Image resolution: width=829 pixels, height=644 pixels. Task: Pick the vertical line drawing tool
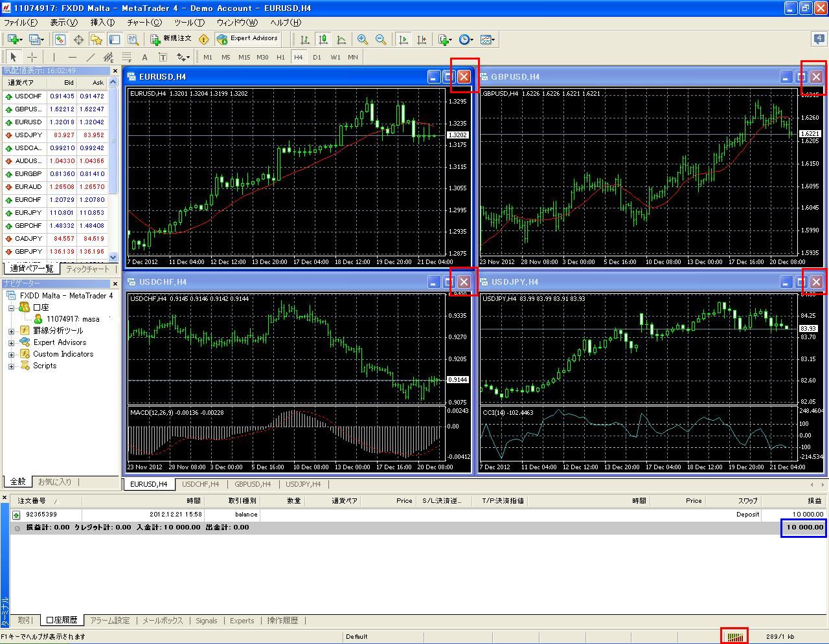coord(54,57)
